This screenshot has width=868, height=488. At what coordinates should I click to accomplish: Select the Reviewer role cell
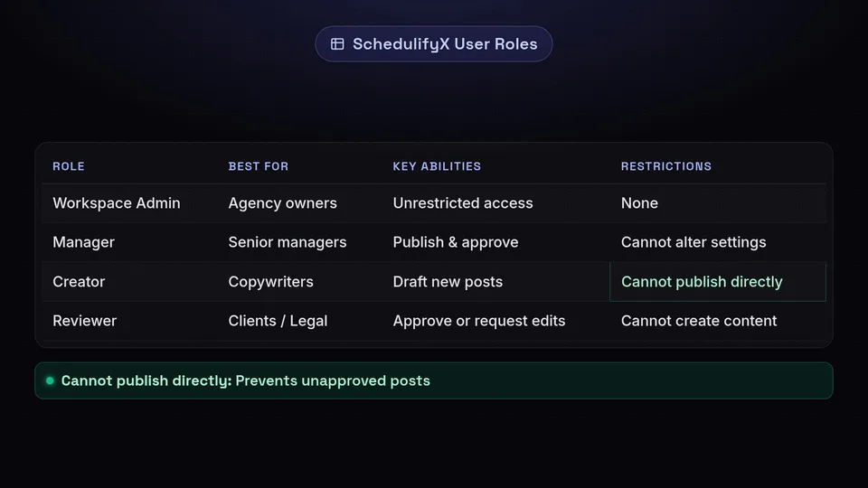pos(85,321)
